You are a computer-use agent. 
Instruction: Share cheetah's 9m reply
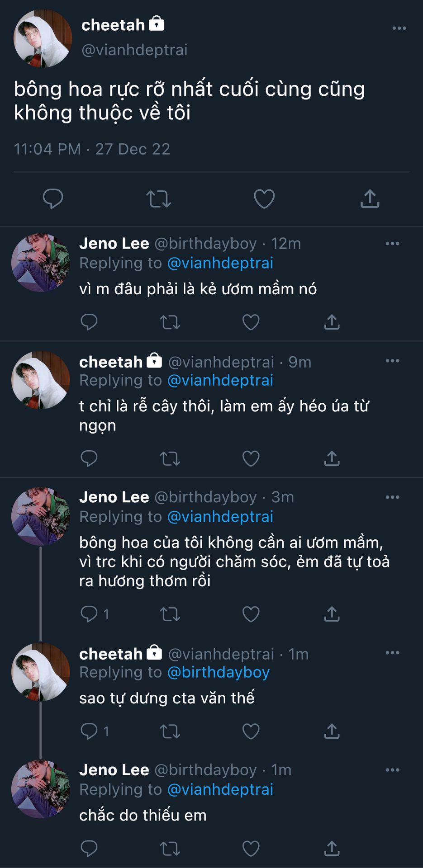[x=332, y=459]
